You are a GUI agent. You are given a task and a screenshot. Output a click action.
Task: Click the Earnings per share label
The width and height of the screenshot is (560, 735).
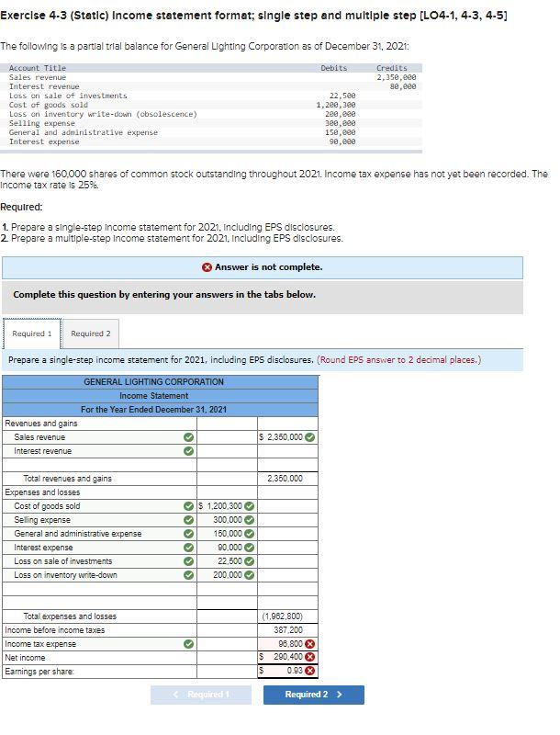(39, 672)
